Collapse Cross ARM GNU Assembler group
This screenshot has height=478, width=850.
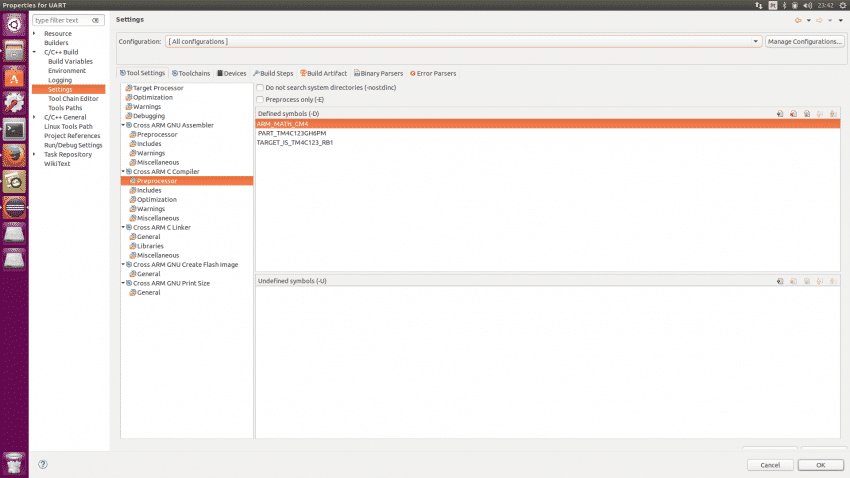click(123, 125)
